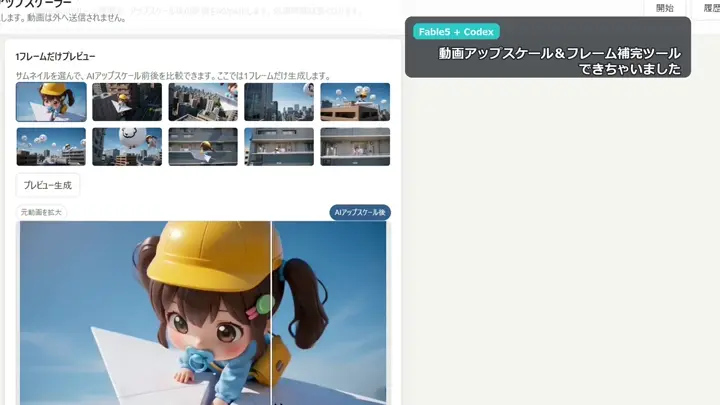
Task: Click the サムネイルを選んで description text
Action: pyautogui.click(x=173, y=76)
